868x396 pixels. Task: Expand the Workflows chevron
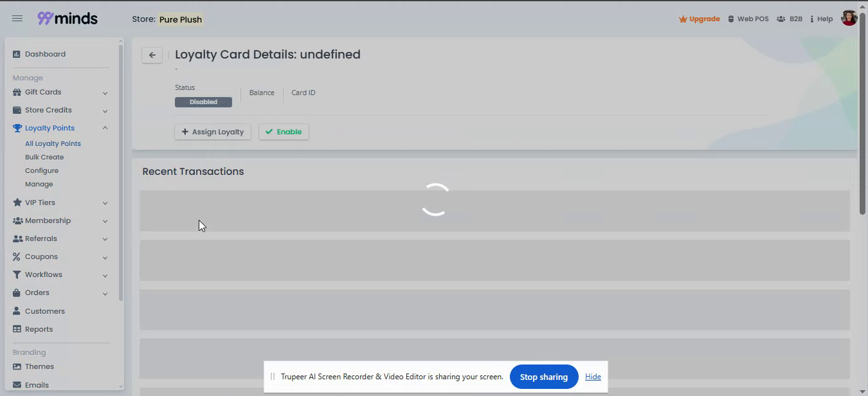pos(105,275)
